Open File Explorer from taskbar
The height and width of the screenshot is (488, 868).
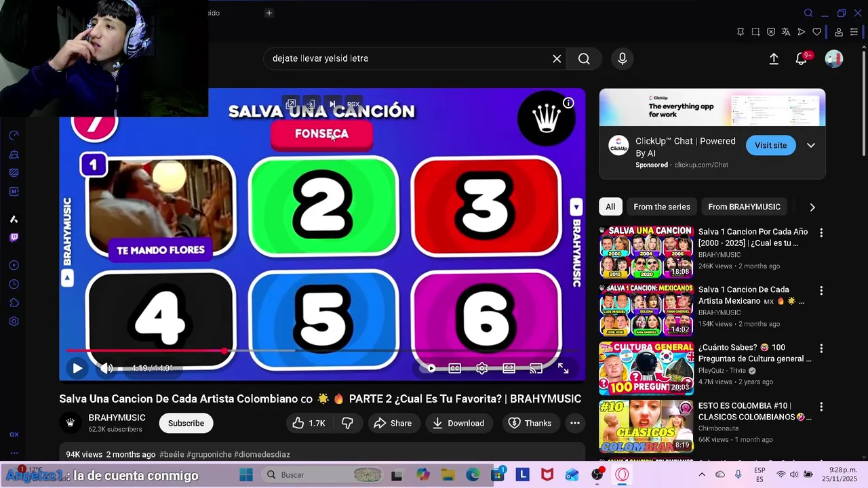[448, 474]
